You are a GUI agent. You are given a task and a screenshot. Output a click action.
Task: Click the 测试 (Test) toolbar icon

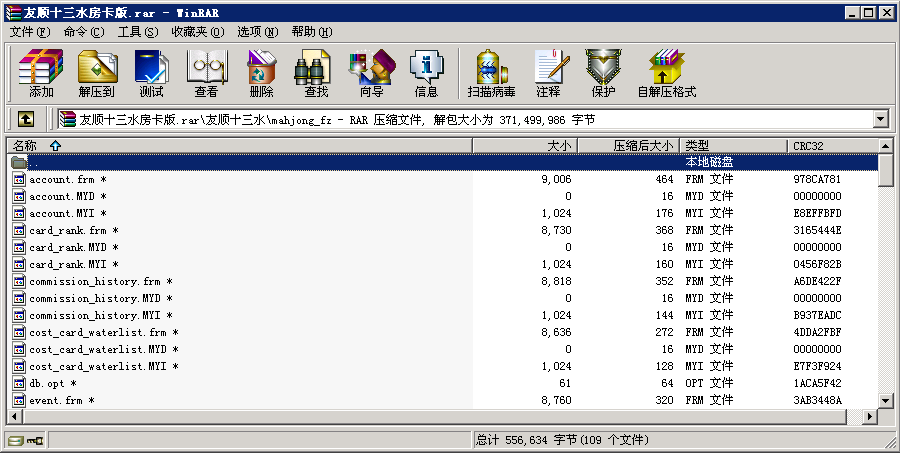pos(152,73)
